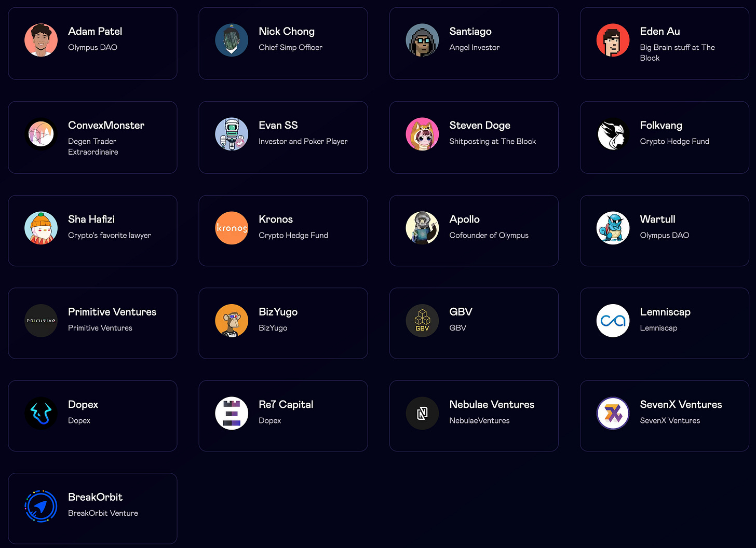Click the Apollo name heading
Viewport: 756px width, 548px height.
click(464, 220)
